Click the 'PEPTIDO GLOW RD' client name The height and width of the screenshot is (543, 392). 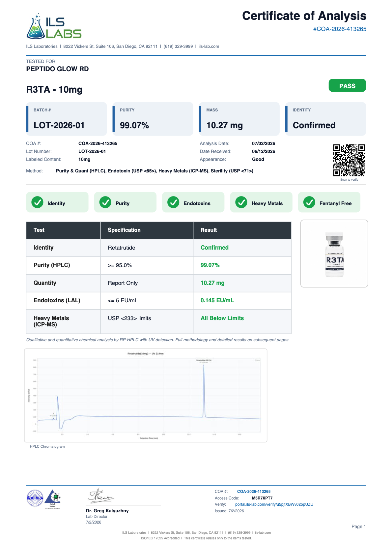(x=57, y=69)
